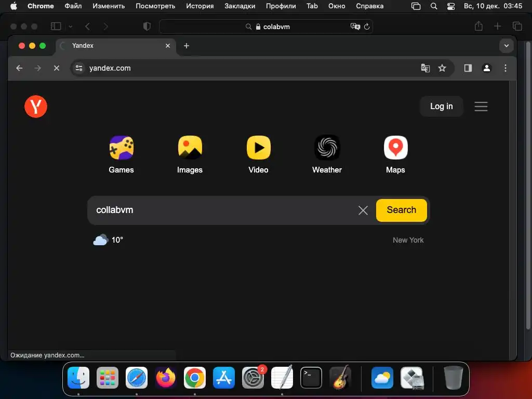Click Safari translate icon in address field
532x399 pixels.
pos(355,26)
